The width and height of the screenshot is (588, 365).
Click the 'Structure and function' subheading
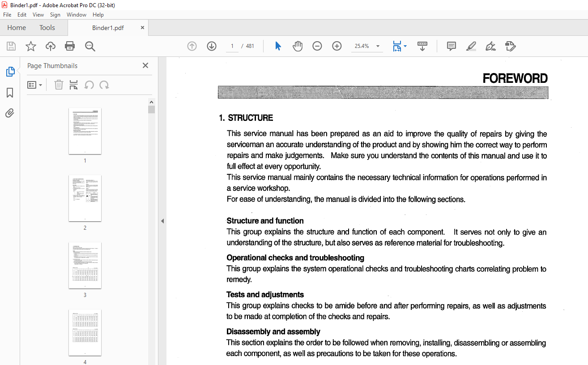[265, 221]
